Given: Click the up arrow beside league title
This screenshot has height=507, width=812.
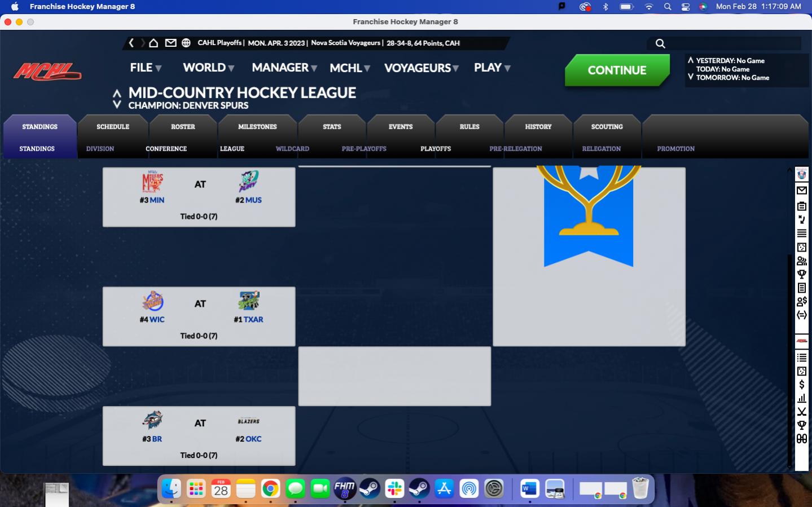Looking at the screenshot, I should click(117, 93).
